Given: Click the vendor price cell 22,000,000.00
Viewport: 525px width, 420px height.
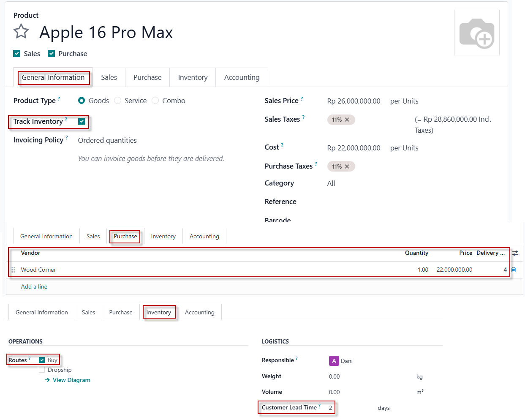Looking at the screenshot, I should pos(454,270).
